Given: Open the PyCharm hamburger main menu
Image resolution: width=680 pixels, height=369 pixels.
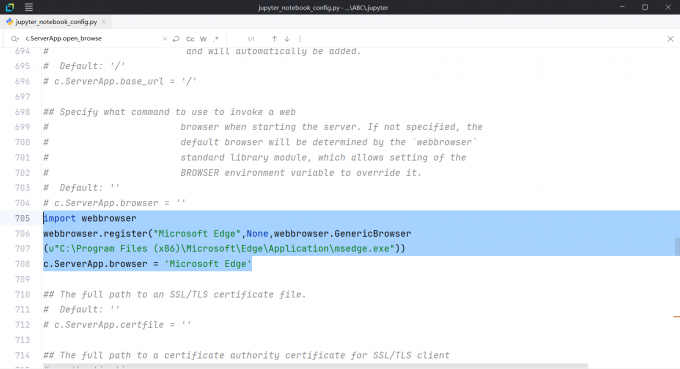Looking at the screenshot, I should [29, 7].
